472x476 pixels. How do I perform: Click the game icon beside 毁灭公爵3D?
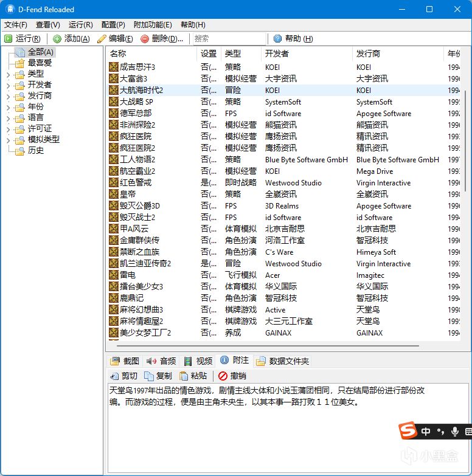pos(114,205)
